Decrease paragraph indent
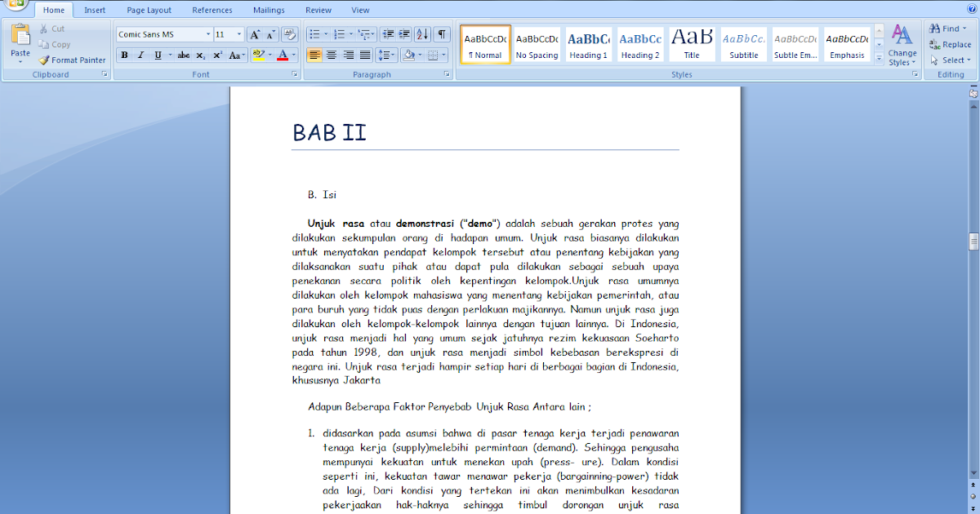Screen dimensions: 980x514 (x=388, y=34)
